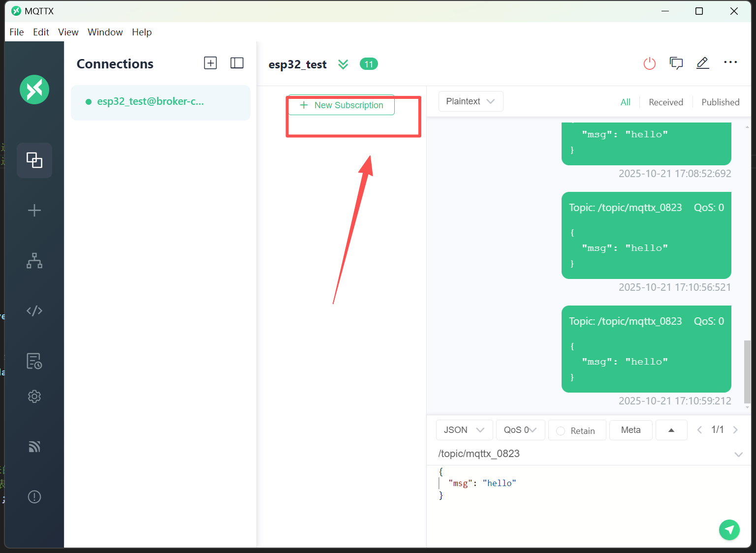
Task: Toggle the Retain radio option
Action: click(561, 431)
